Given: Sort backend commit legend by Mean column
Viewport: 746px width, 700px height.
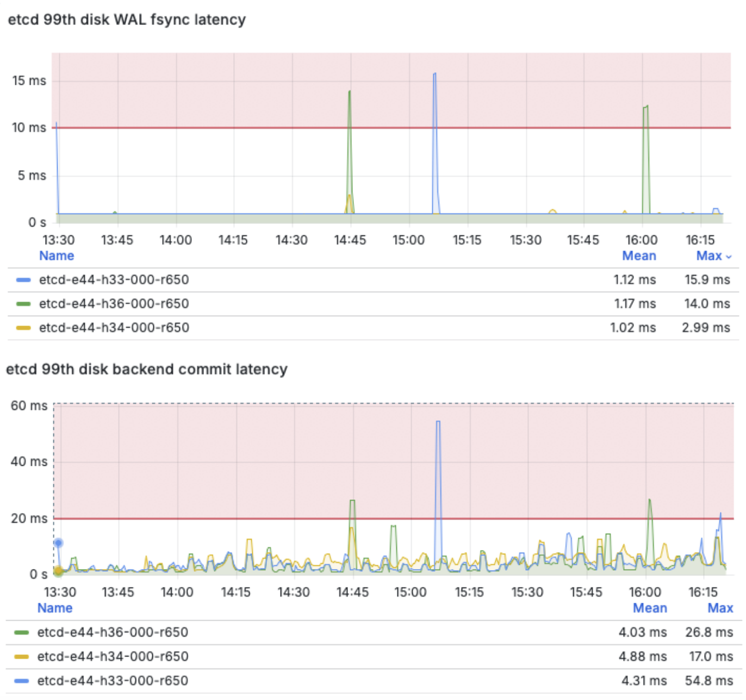Looking at the screenshot, I should [x=650, y=608].
